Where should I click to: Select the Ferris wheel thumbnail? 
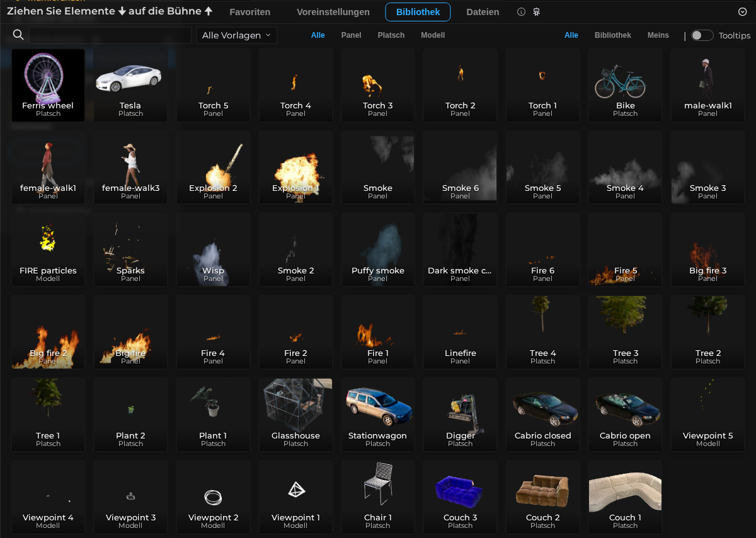[48, 85]
